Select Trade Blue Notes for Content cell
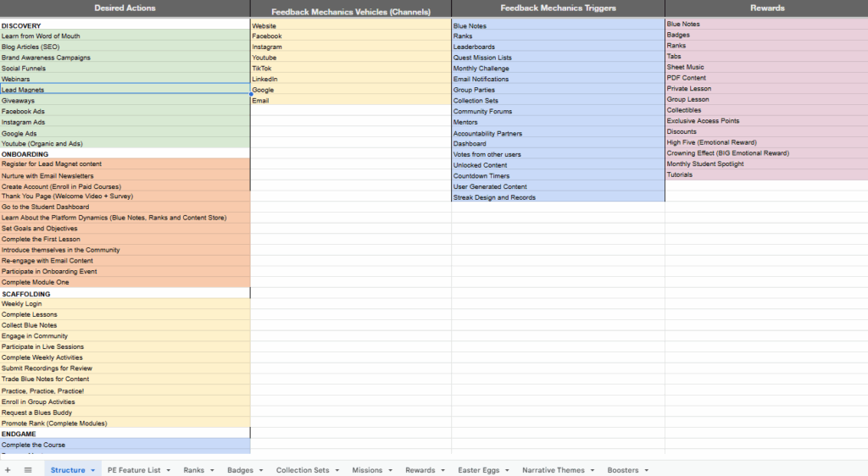868x476 pixels. click(x=125, y=379)
